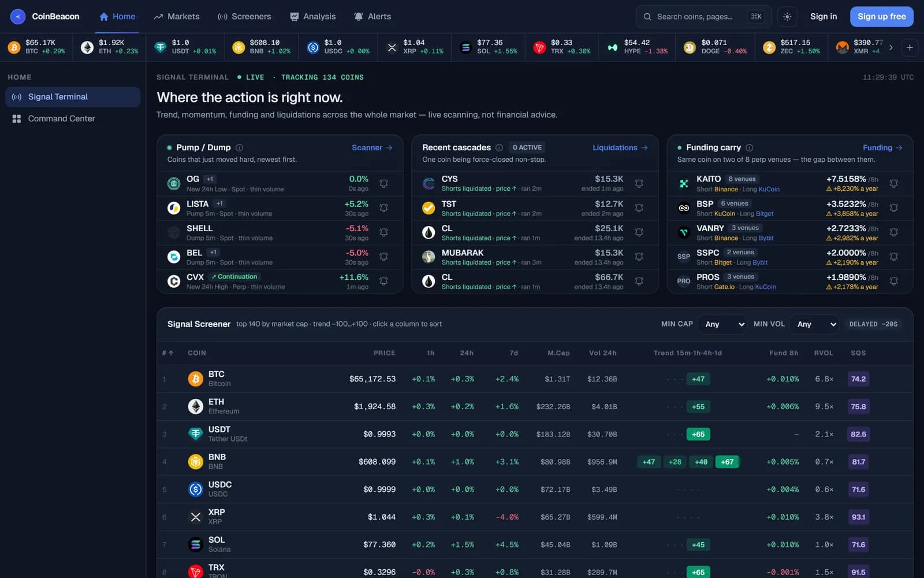Image resolution: width=924 pixels, height=578 pixels.
Task: Click the CVX Continuation tag
Action: pyautogui.click(x=234, y=277)
